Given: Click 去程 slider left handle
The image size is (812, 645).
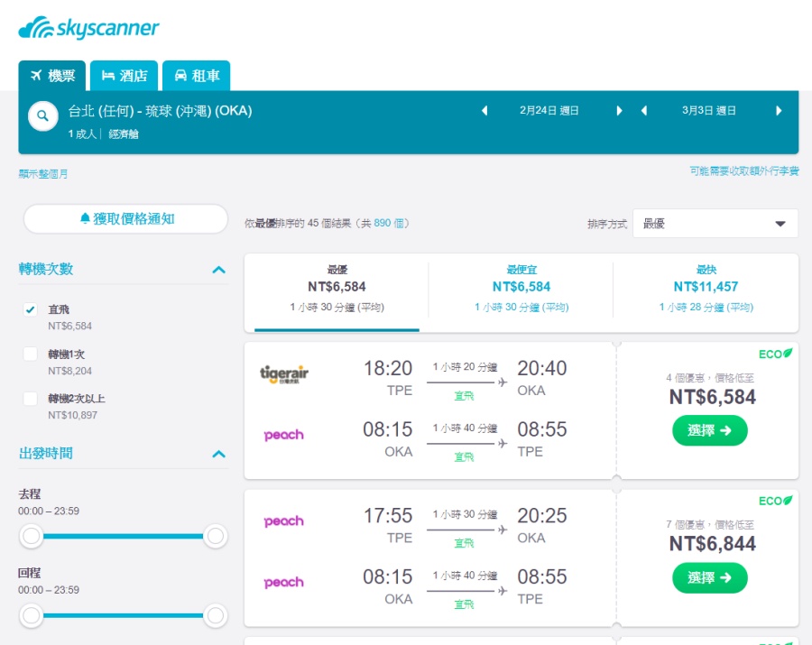Looking at the screenshot, I should tap(31, 536).
